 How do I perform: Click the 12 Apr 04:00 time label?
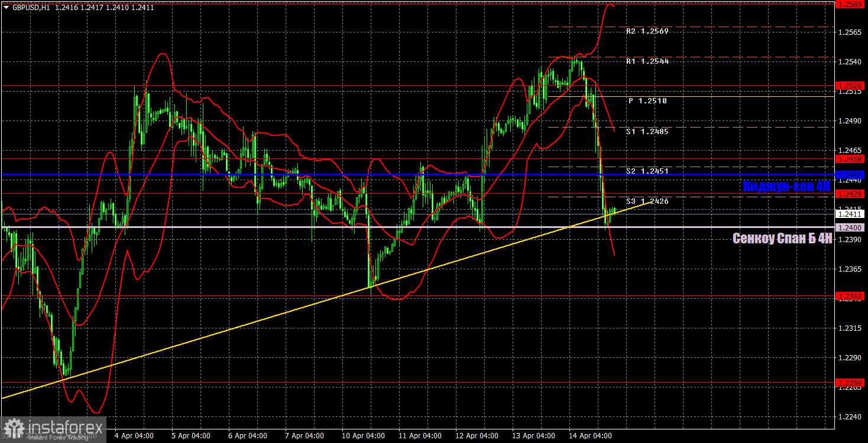(478, 436)
